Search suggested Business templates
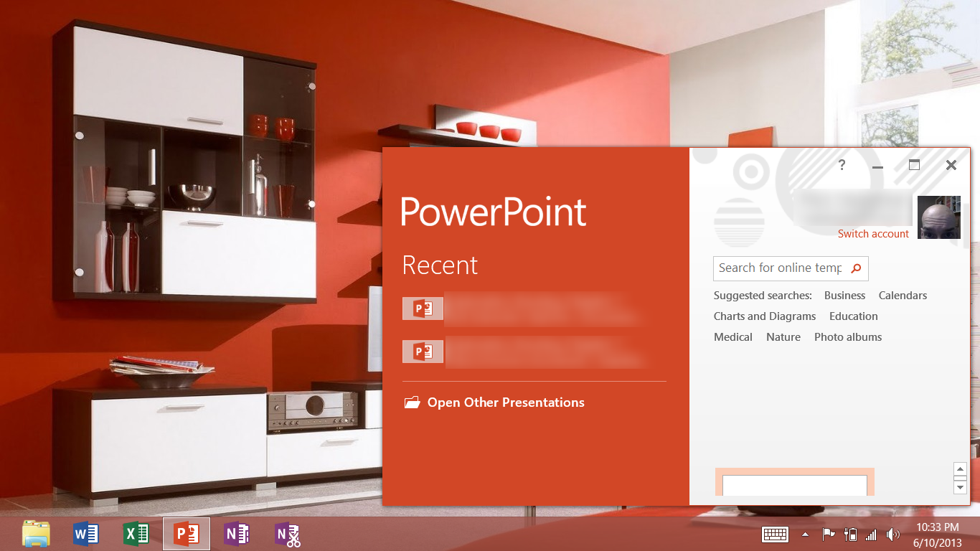This screenshot has height=551, width=980. tap(844, 296)
